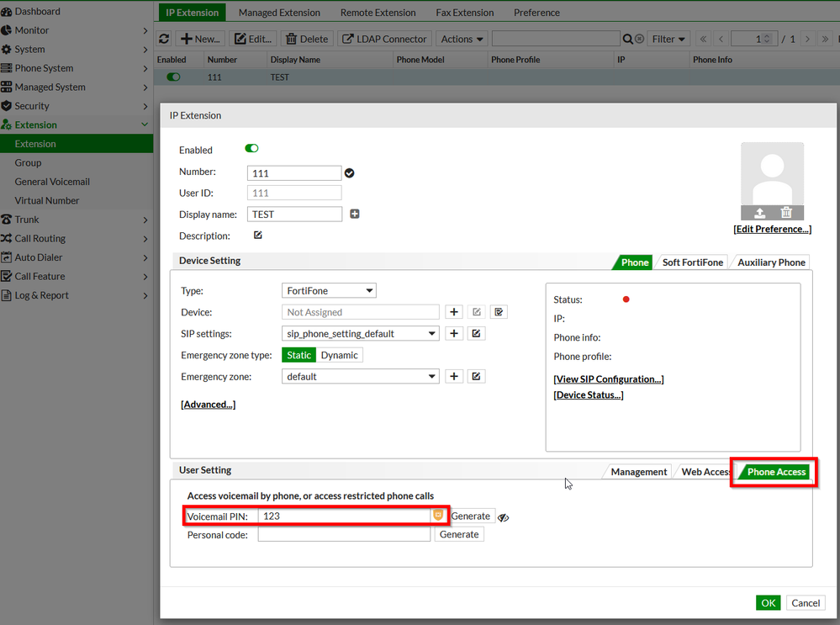Select the Soft FortiFone tab

click(692, 262)
